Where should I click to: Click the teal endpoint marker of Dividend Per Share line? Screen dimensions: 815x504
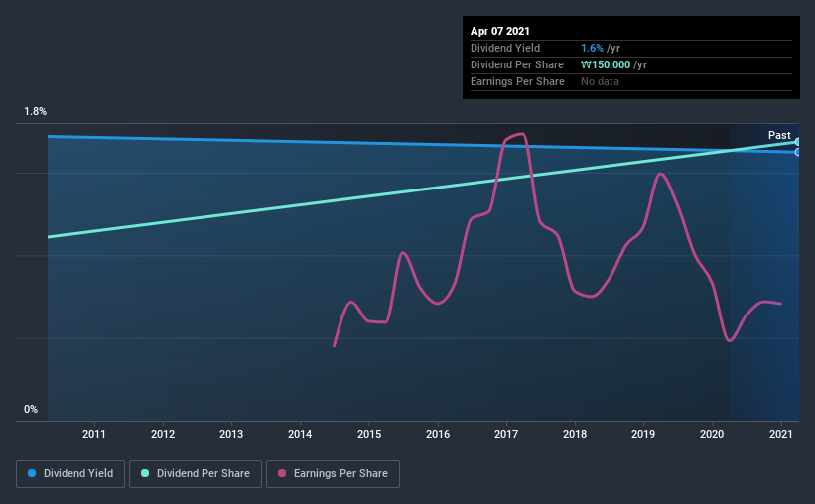point(797,142)
